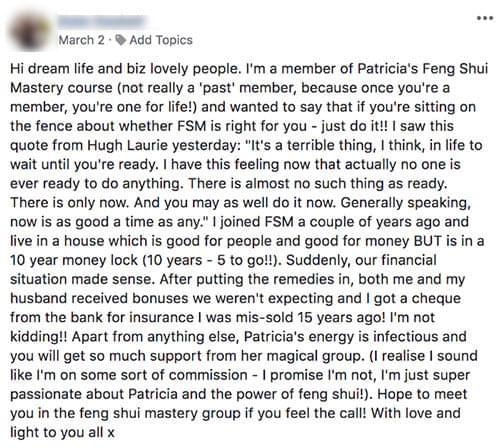
Task: Click the Add Topics link
Action: 161,40
